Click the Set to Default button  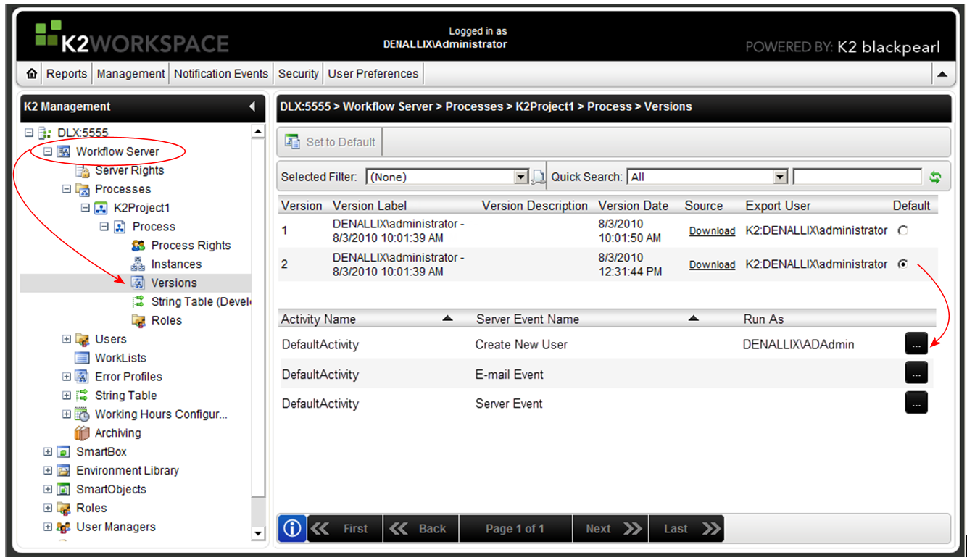(331, 142)
